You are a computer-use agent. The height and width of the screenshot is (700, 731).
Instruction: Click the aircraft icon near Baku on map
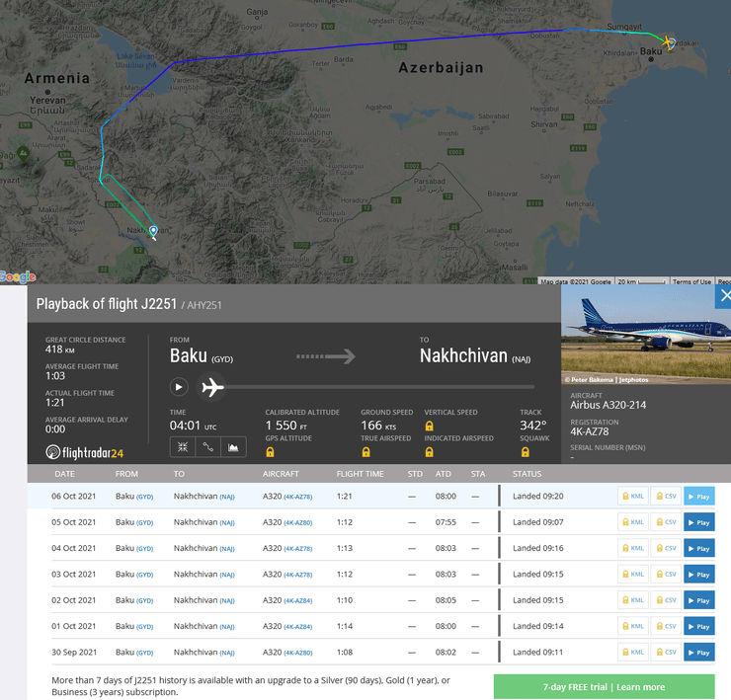(x=668, y=42)
